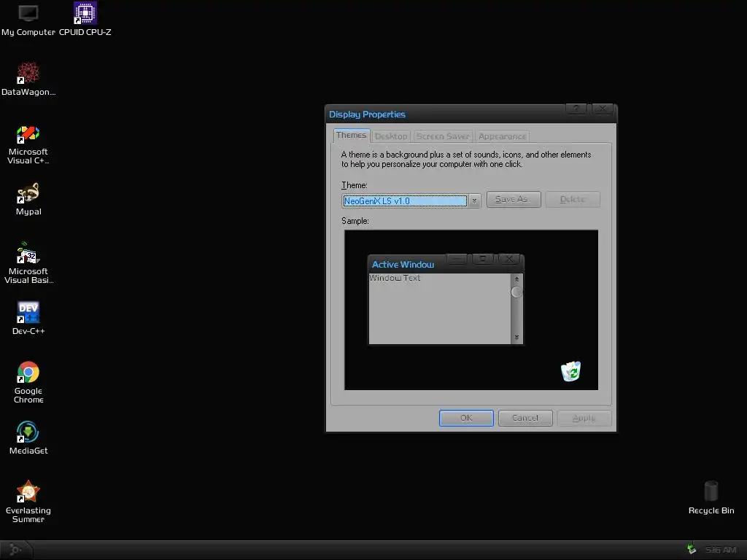The image size is (747, 560).
Task: Close the Display Properties dialog
Action: tap(603, 109)
